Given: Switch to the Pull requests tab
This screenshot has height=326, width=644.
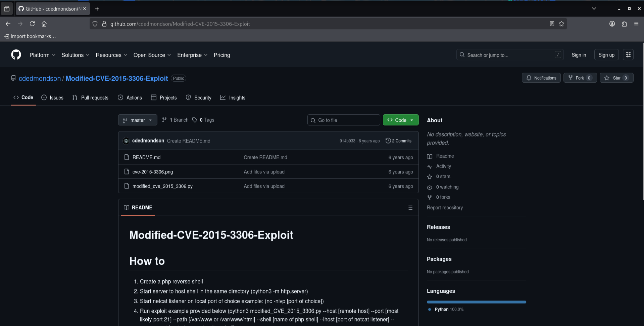Looking at the screenshot, I should 90,97.
